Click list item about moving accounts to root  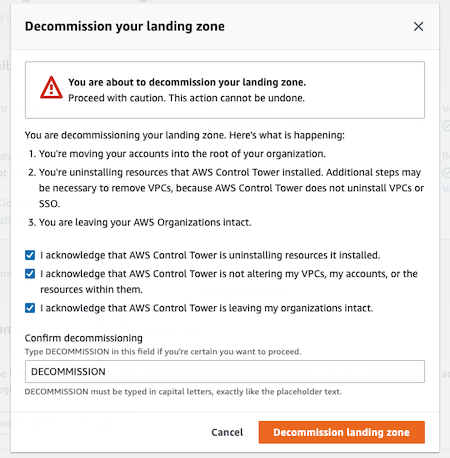(182, 154)
